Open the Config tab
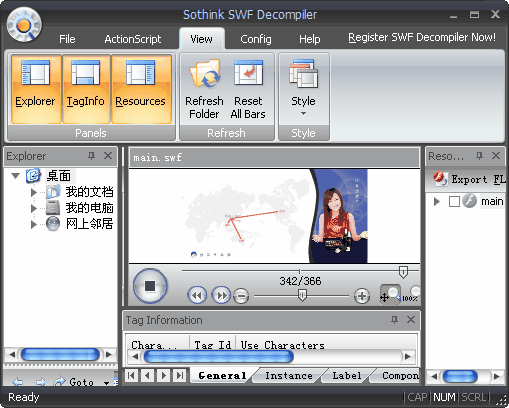The height and width of the screenshot is (408, 509). pos(256,39)
